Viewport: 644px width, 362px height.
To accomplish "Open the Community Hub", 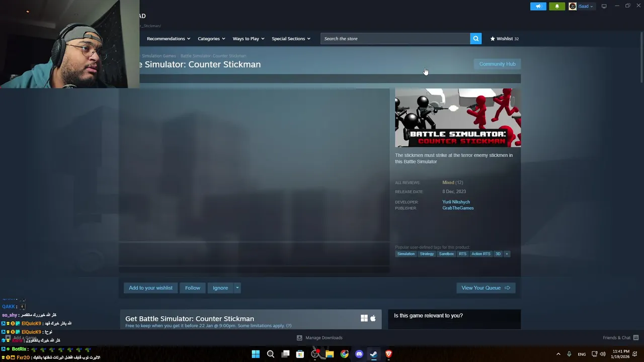I will pyautogui.click(x=497, y=64).
